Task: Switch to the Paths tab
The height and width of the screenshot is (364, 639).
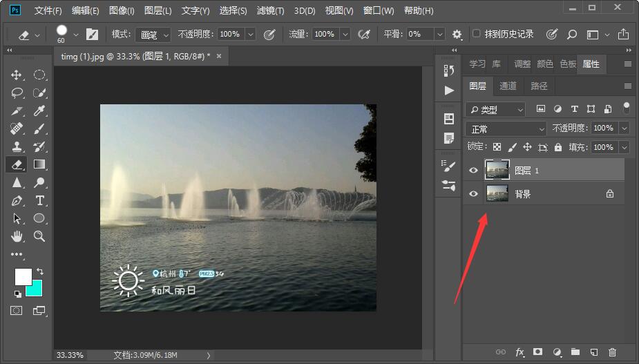Action: [x=539, y=86]
